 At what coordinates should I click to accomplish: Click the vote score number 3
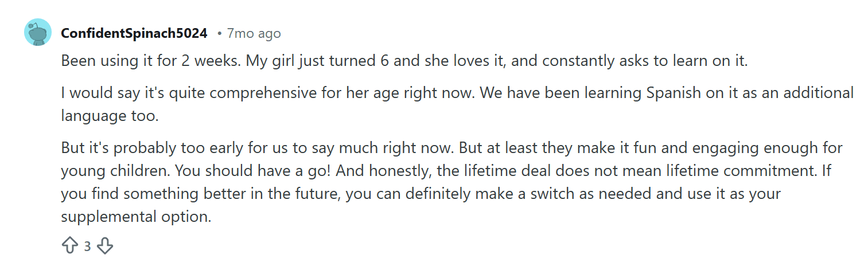pyautogui.click(x=87, y=246)
